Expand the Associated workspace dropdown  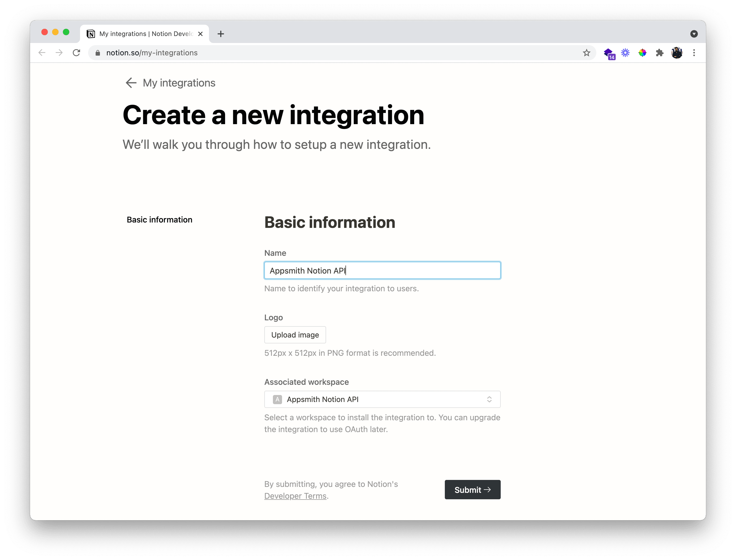382,399
